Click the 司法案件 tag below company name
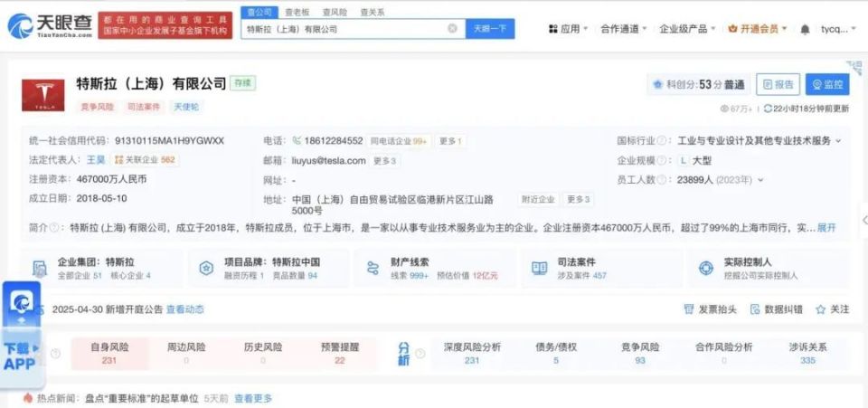This screenshot has height=408, width=868. click(144, 106)
